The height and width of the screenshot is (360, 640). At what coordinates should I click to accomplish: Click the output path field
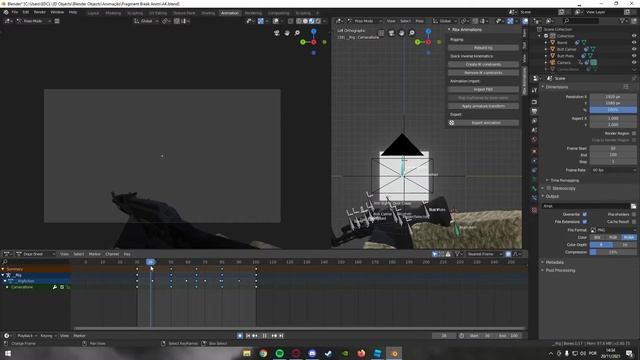(585, 206)
